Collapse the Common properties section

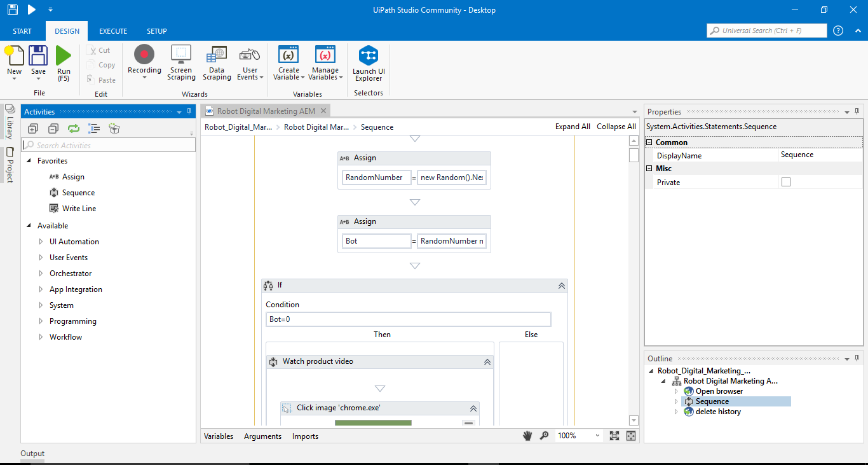tap(649, 142)
